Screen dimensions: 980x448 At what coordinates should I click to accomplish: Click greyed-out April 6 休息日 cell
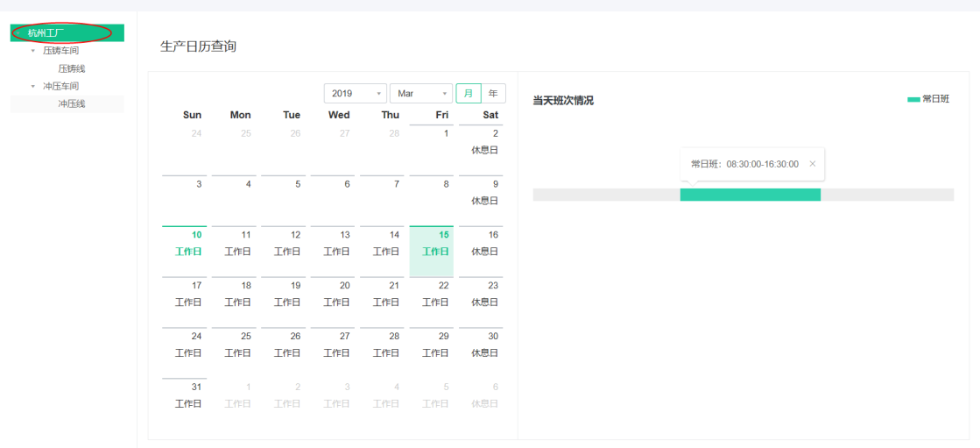[x=481, y=403]
